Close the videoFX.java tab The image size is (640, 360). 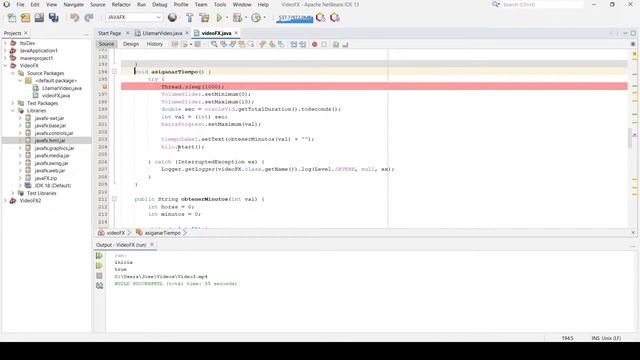tap(236, 33)
